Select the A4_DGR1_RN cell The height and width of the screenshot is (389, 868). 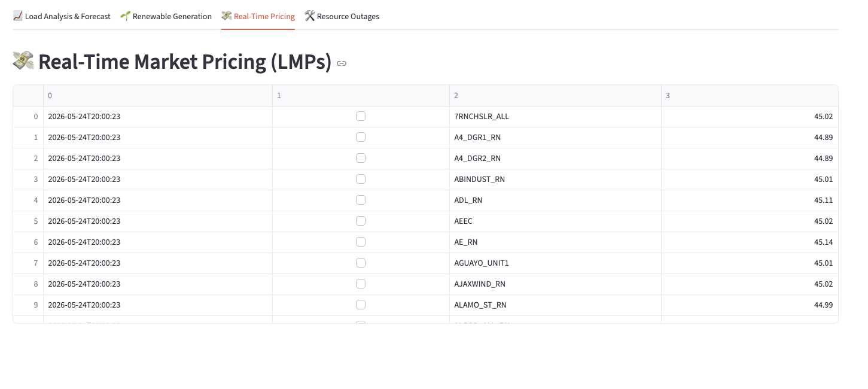pyautogui.click(x=555, y=138)
